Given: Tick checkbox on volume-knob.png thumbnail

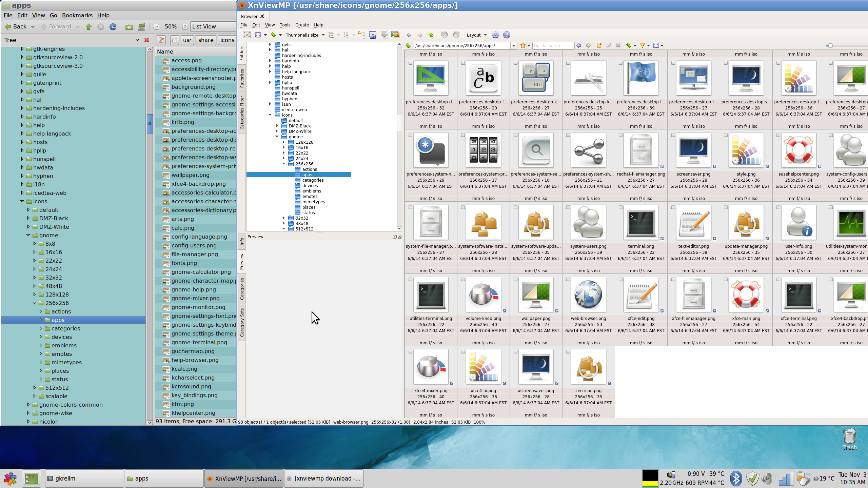Looking at the screenshot, I should (x=463, y=280).
